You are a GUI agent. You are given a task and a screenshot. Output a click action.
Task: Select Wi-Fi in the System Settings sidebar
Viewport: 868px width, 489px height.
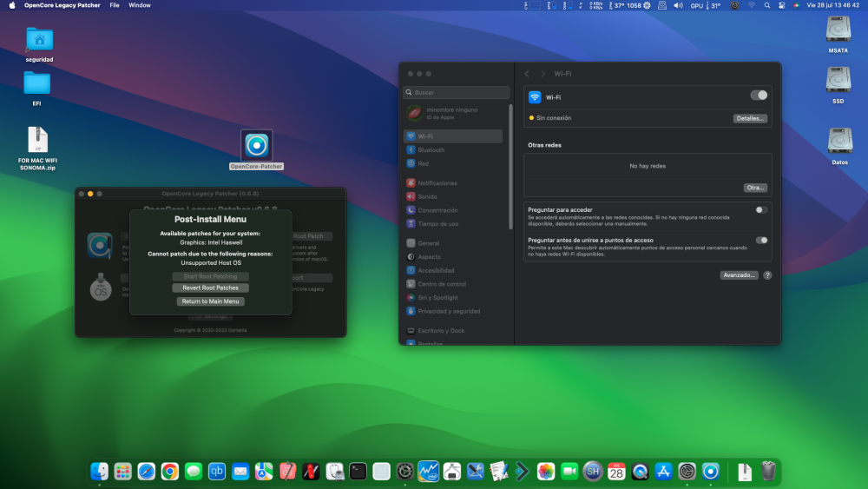coord(453,136)
